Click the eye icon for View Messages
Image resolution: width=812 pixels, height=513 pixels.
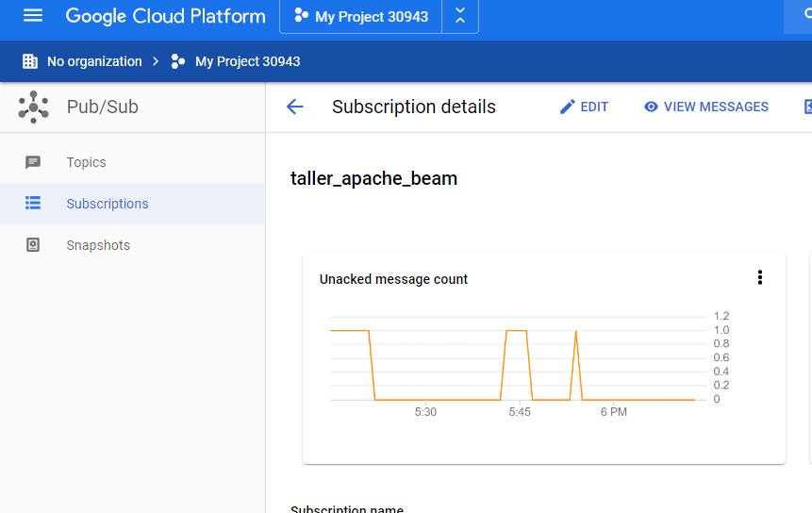(x=651, y=107)
